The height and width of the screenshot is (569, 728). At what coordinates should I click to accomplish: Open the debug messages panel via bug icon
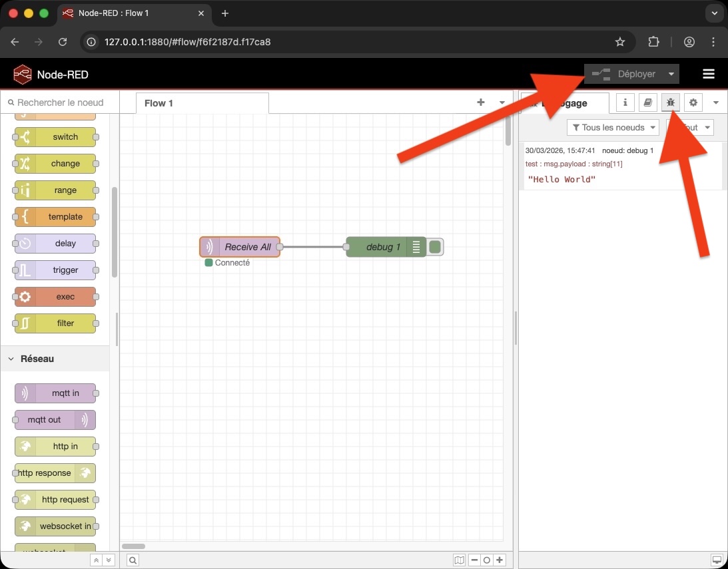pos(670,102)
